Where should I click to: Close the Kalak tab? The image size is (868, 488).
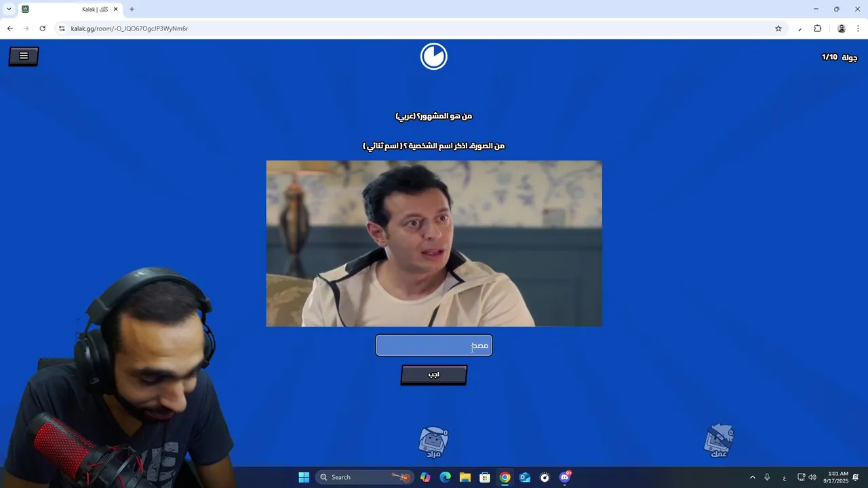[x=115, y=9]
